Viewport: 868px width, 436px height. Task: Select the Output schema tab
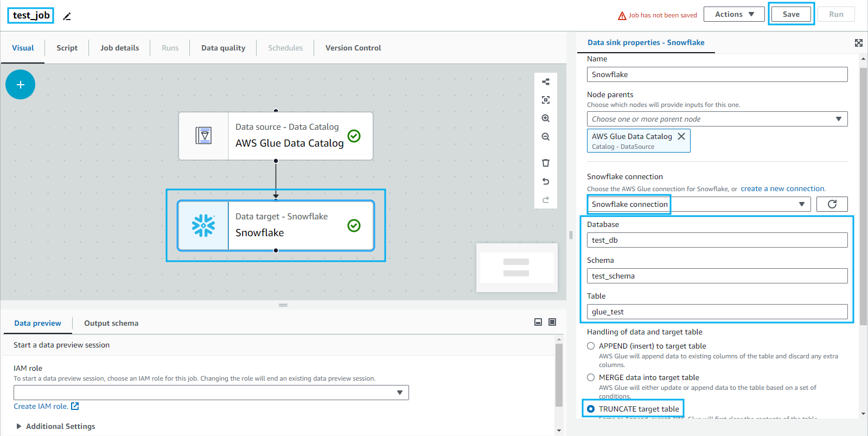pos(111,323)
